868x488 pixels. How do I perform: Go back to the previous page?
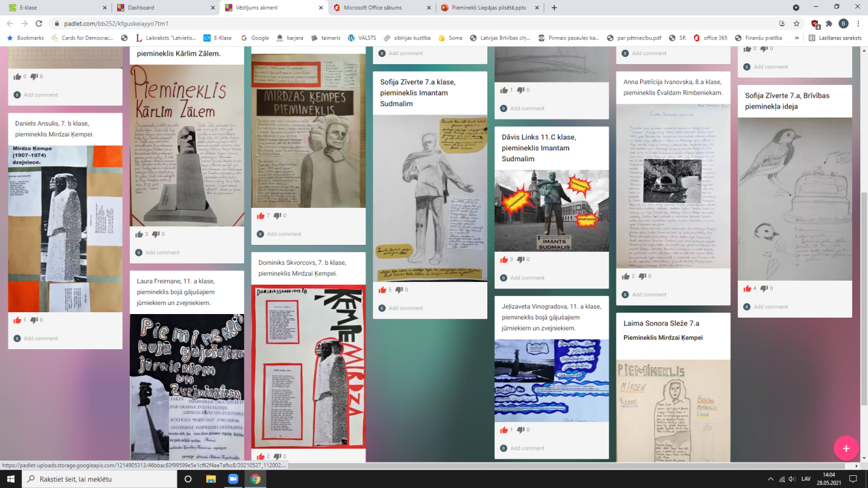pyautogui.click(x=10, y=24)
